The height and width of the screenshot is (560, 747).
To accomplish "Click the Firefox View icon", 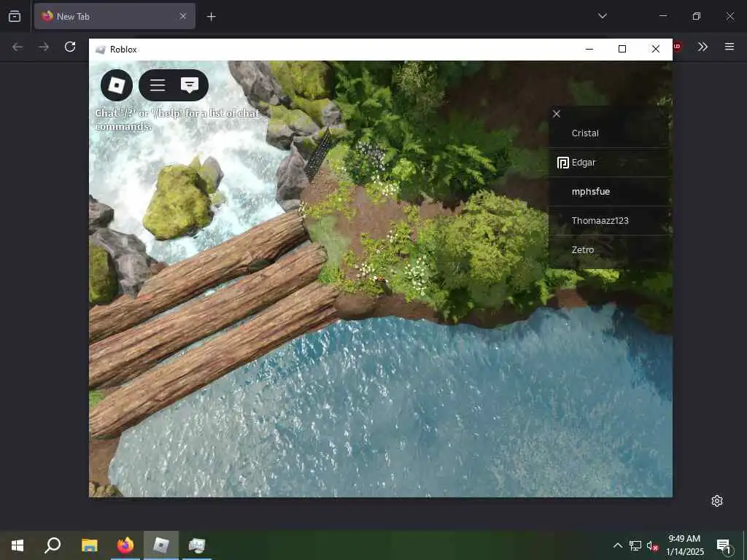I will click(15, 16).
